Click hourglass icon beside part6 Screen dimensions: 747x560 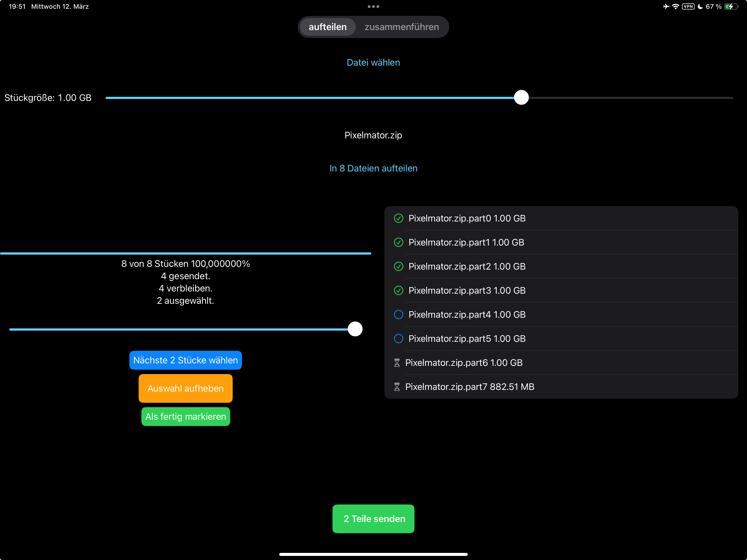click(x=397, y=363)
